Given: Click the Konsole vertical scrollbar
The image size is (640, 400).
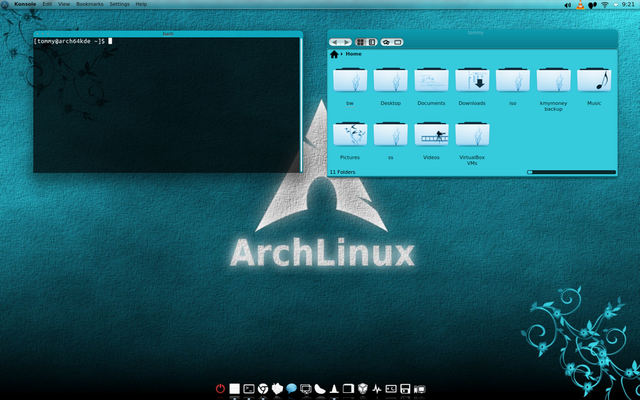Looking at the screenshot, I should (x=301, y=104).
